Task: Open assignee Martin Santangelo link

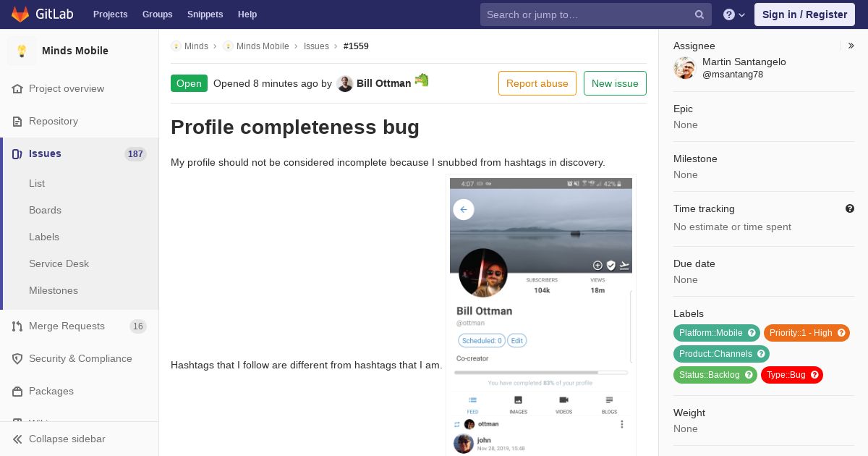Action: [x=744, y=62]
